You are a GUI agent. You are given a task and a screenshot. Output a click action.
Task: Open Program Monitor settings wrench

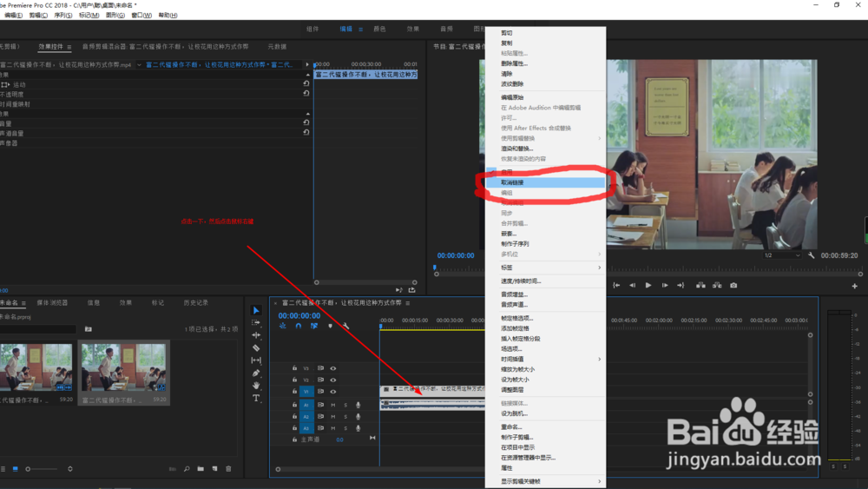tap(811, 255)
